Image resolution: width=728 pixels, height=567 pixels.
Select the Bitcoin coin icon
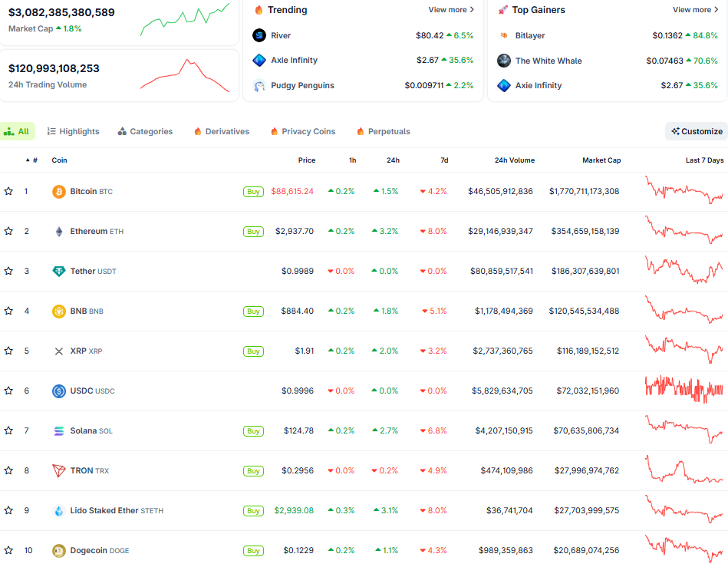click(58, 191)
